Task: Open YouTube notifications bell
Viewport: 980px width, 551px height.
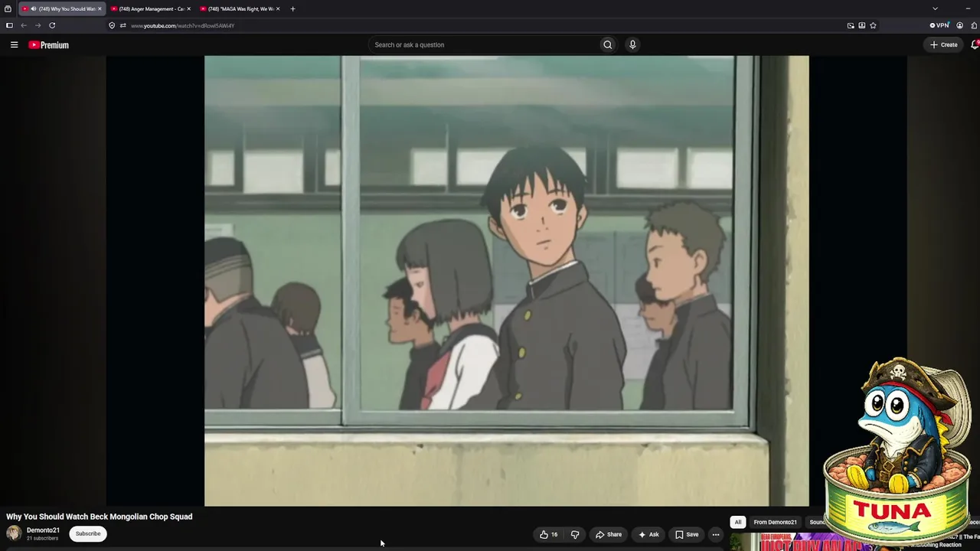Action: [975, 44]
